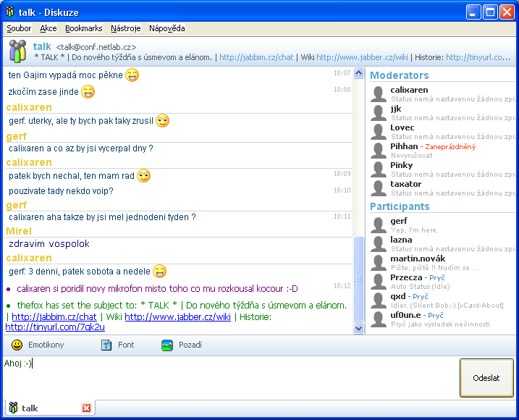The height and width of the screenshot is (420, 519).
Task: Open the Emotikony smiley picker
Action: pyautogui.click(x=17, y=345)
